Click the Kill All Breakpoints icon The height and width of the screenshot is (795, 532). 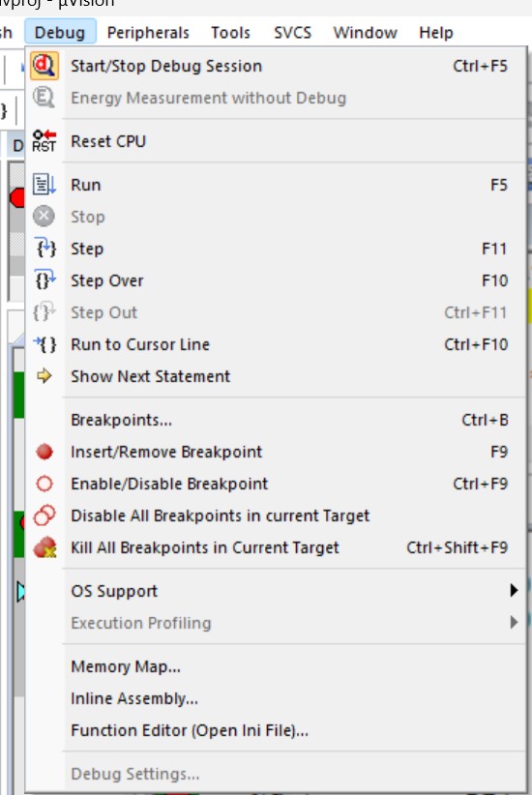point(44,547)
